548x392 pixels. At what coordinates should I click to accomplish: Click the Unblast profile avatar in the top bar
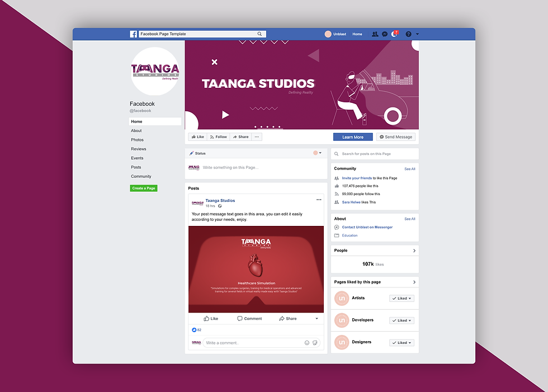pos(328,34)
